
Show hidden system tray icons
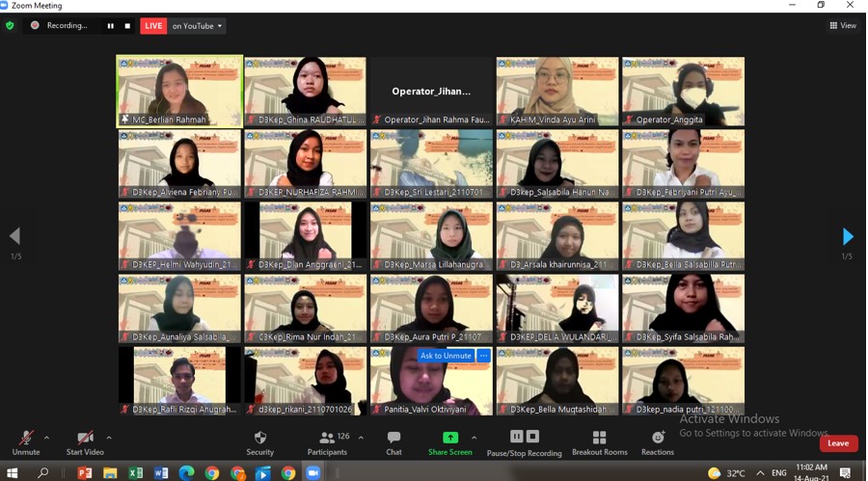coord(760,473)
